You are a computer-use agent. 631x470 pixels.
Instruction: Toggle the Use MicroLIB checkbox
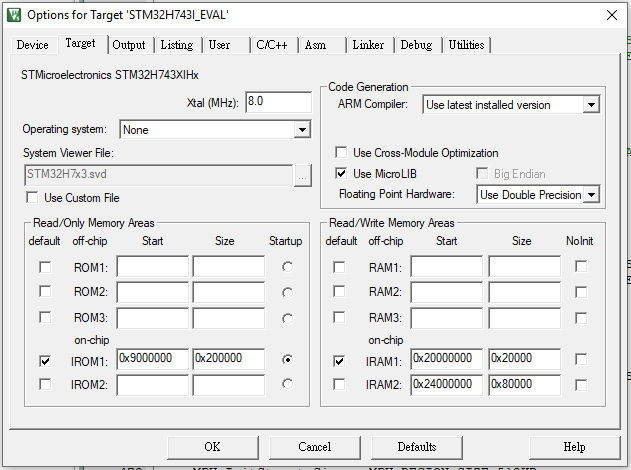click(341, 173)
